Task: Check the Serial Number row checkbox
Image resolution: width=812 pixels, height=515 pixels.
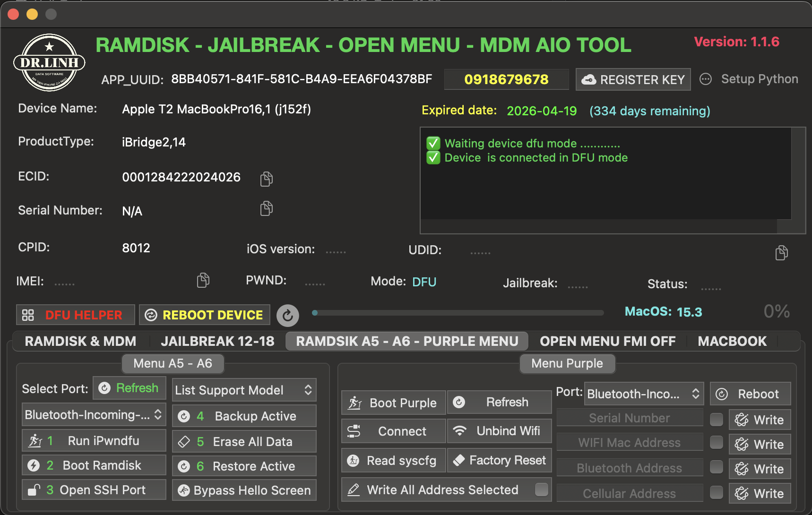Action: [717, 419]
